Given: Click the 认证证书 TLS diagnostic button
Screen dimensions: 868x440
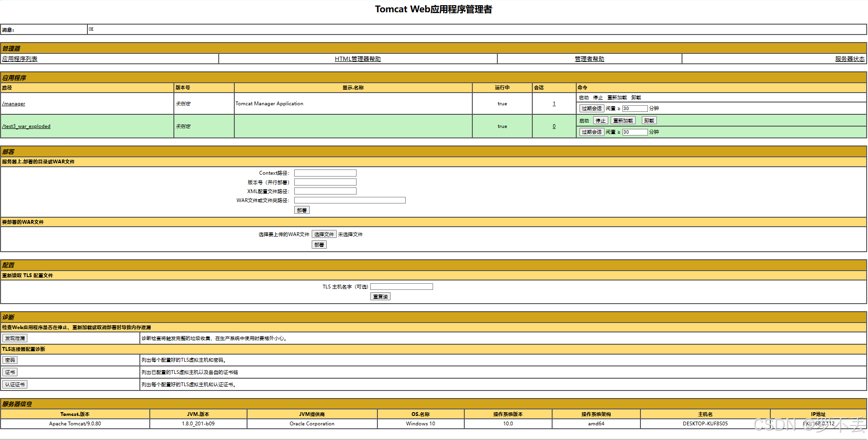Looking at the screenshot, I should tap(15, 385).
